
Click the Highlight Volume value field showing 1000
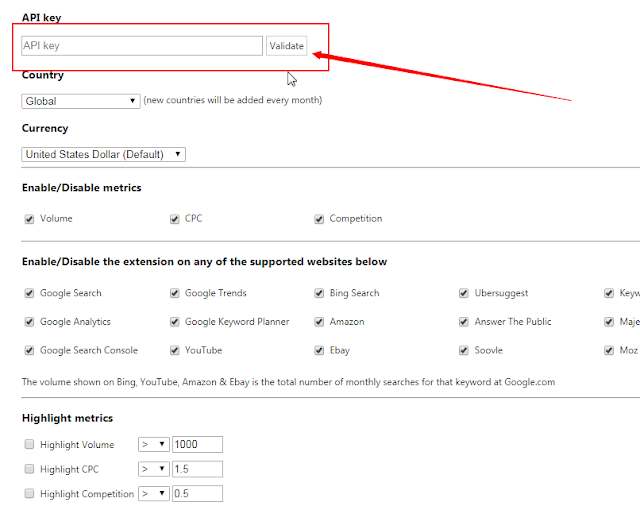point(198,444)
